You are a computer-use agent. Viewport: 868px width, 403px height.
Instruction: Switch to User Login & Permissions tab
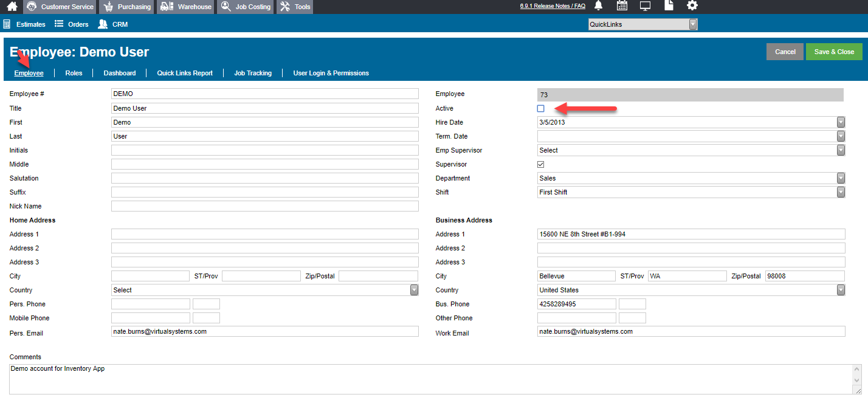tap(331, 73)
